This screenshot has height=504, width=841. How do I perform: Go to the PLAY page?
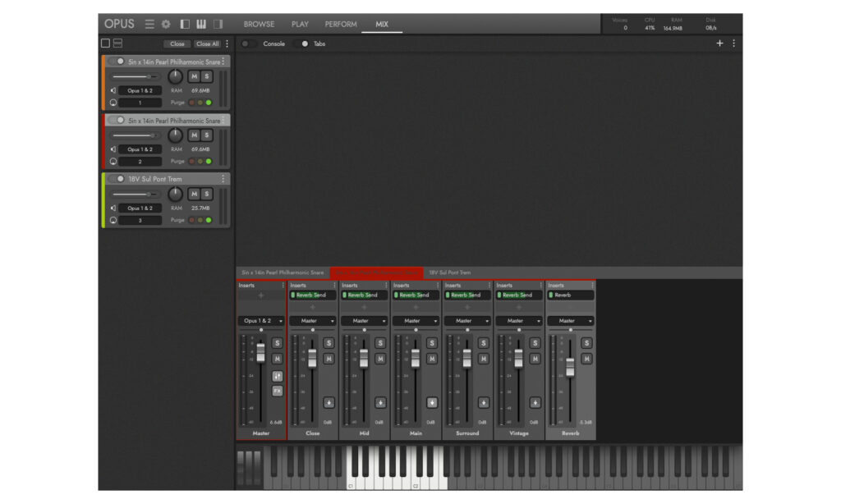[x=300, y=24]
